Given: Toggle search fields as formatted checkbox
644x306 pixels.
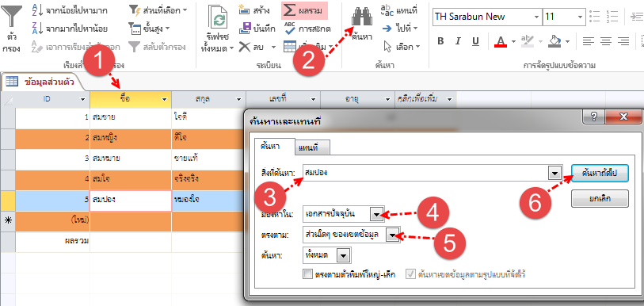Looking at the screenshot, I should coord(410,274).
